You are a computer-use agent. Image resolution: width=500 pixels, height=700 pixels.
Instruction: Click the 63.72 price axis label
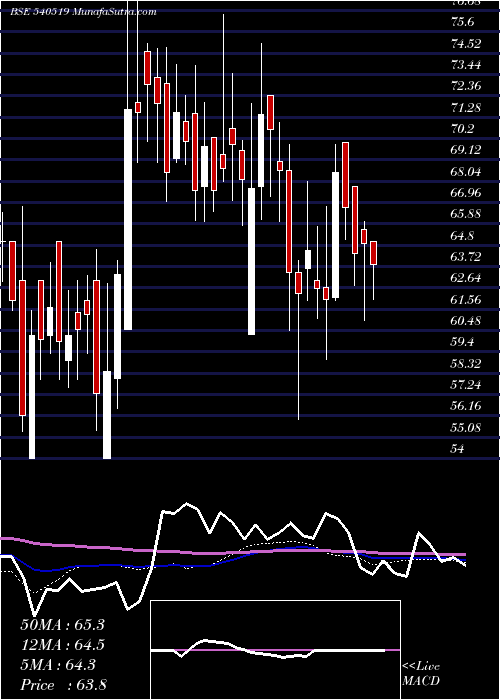pos(466,257)
